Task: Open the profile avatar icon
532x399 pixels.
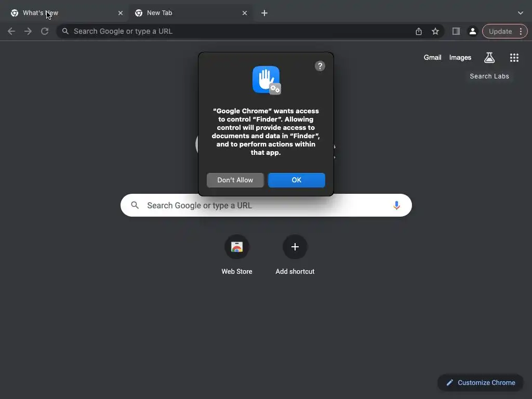Action: coord(473,32)
